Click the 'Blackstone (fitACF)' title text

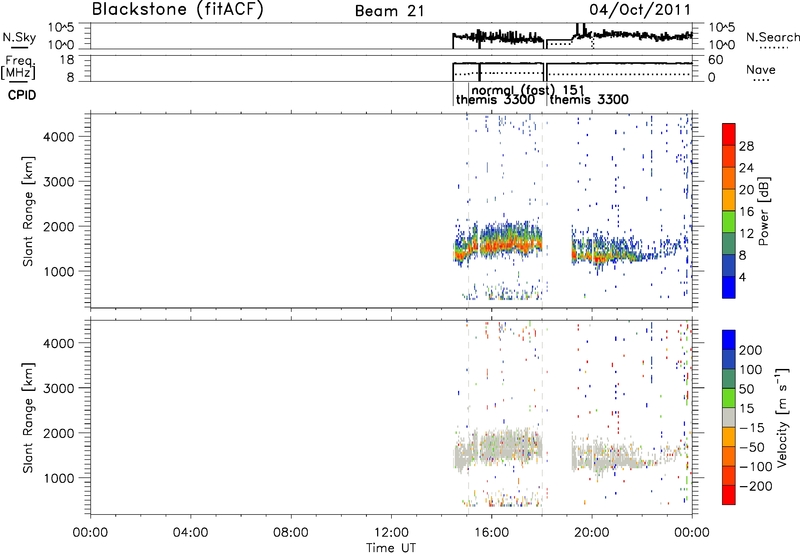178,9
